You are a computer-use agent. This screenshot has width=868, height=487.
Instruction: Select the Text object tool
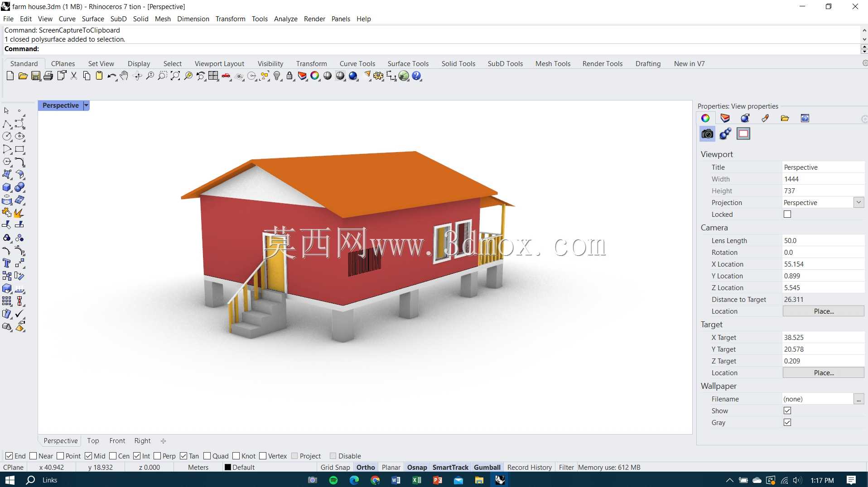pos(7,263)
